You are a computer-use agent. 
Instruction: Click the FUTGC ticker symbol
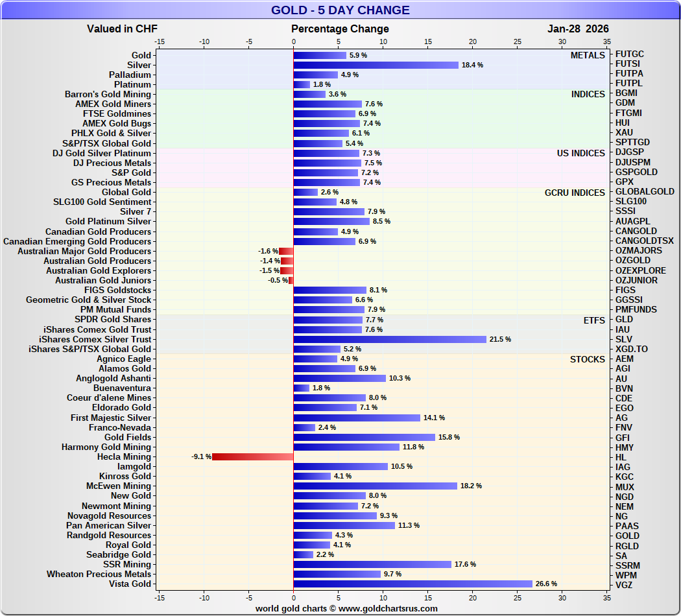(629, 54)
